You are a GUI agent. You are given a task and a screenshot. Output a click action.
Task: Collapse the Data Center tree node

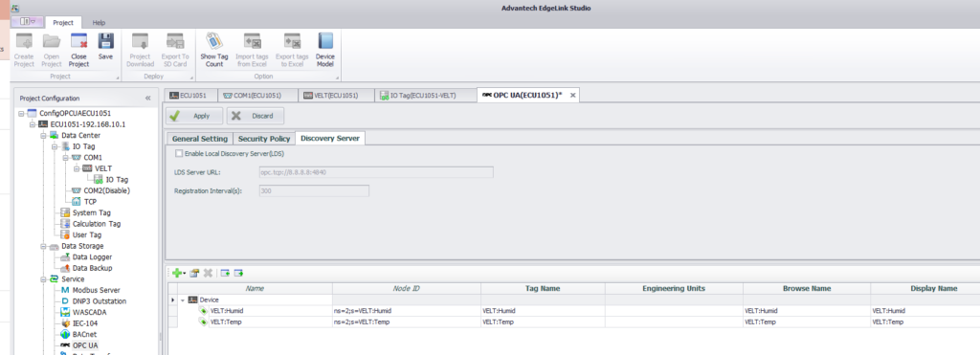44,135
